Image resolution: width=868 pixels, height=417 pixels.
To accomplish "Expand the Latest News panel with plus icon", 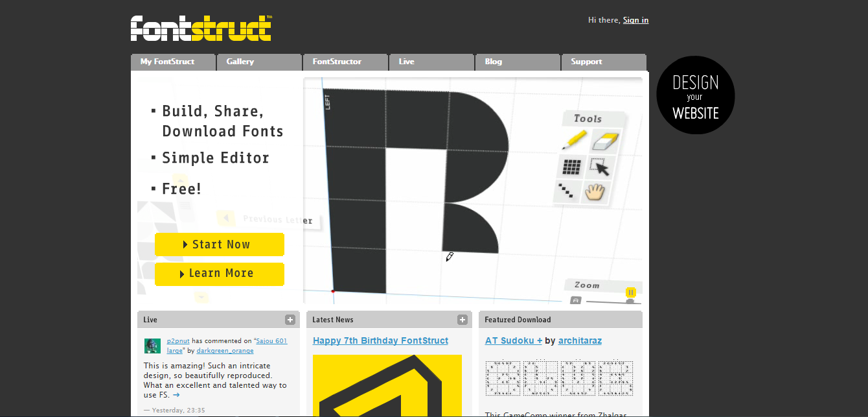I will (463, 320).
